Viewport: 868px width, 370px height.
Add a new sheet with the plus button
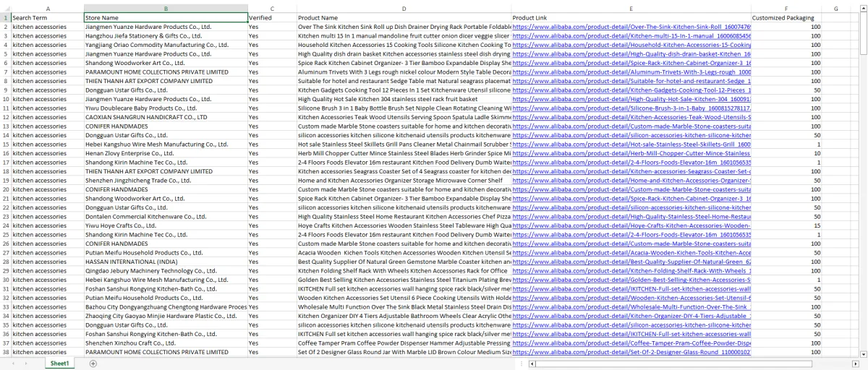93,363
